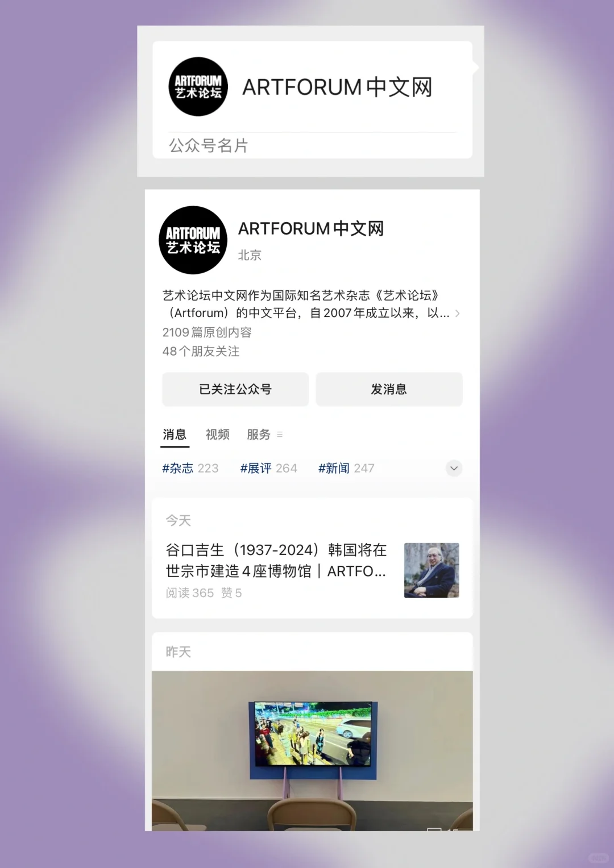Expand the account description chevron
Viewport: 614px width, 868px height.
click(x=458, y=313)
